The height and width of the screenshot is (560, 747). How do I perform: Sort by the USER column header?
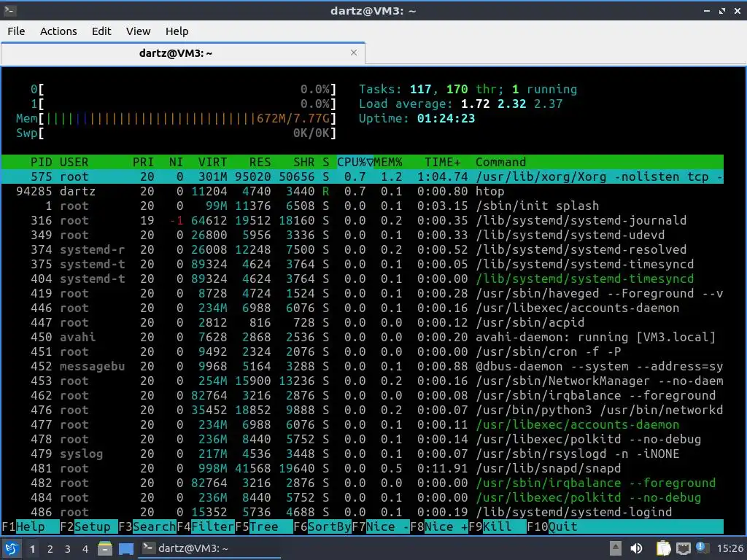[x=74, y=163]
